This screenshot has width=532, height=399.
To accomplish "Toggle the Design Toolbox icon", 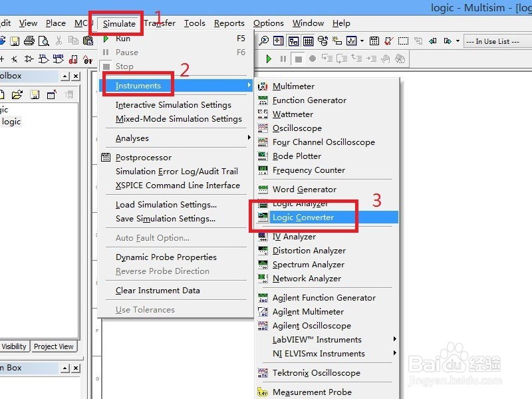I will point(293,41).
